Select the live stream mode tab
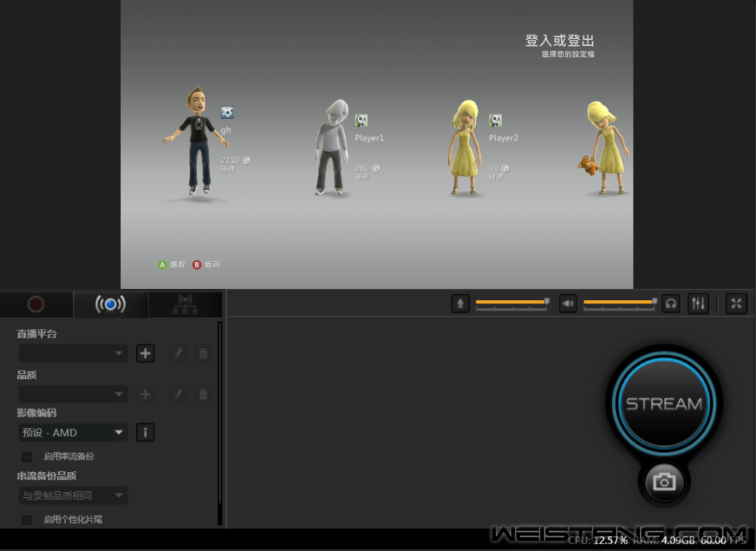Image resolution: width=756 pixels, height=551 pixels. pyautogui.click(x=111, y=304)
